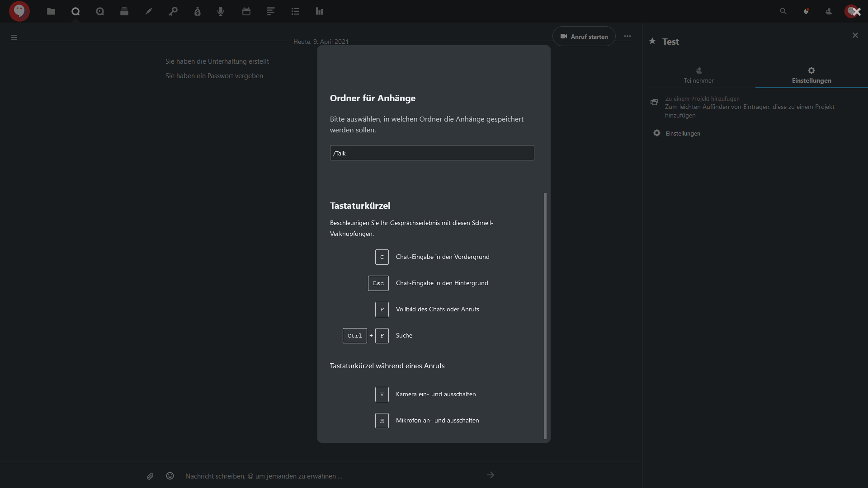Click Zu einem Projekt hinzufügen
Screen dimensions: 868x488
702,99
